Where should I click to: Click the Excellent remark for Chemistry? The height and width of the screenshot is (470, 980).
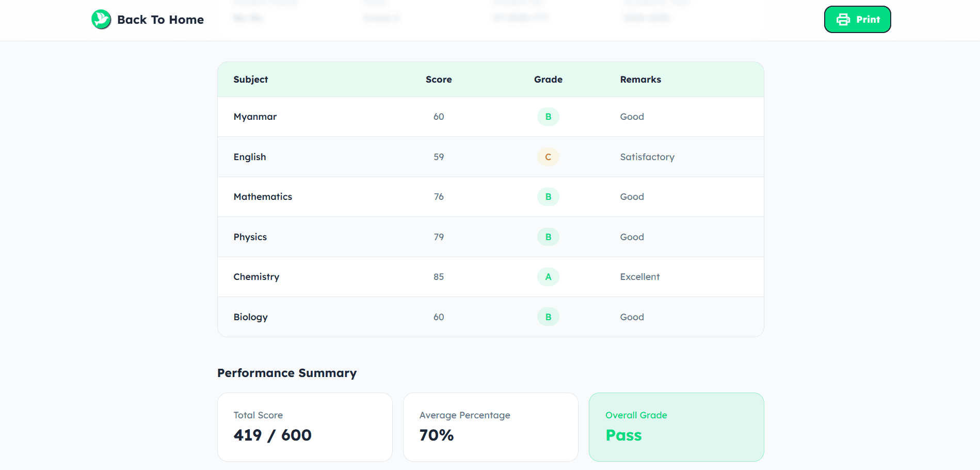pyautogui.click(x=639, y=277)
